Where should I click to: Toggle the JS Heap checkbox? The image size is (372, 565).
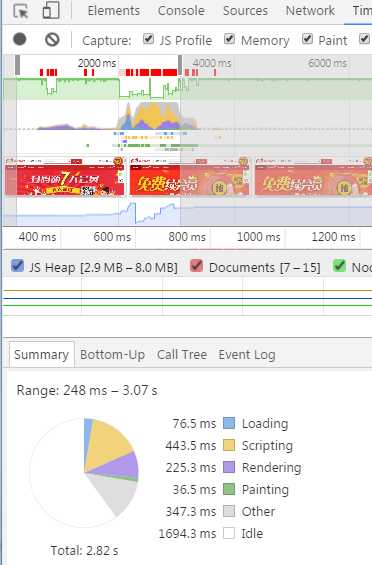(17, 266)
